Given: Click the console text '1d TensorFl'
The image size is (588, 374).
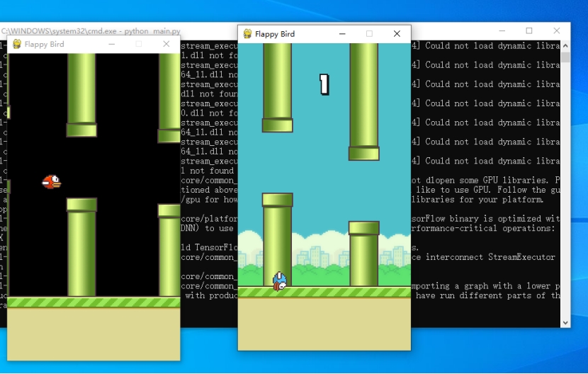Looking at the screenshot, I should pyautogui.click(x=209, y=247).
